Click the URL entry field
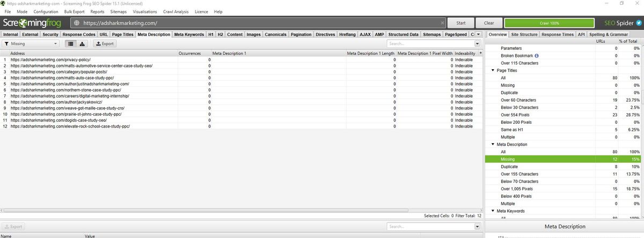The width and height of the screenshot is (644, 238). 259,23
